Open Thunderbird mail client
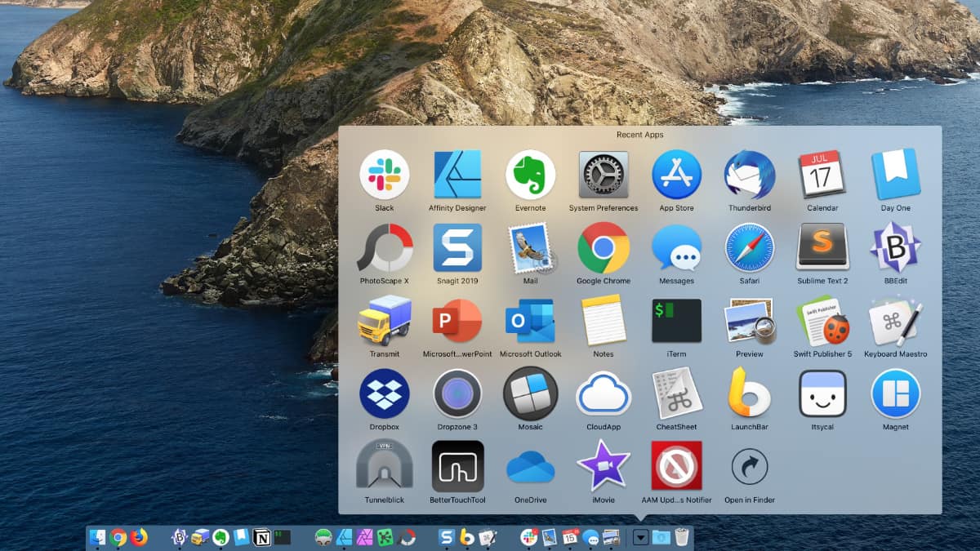This screenshot has width=980, height=551. (x=750, y=175)
